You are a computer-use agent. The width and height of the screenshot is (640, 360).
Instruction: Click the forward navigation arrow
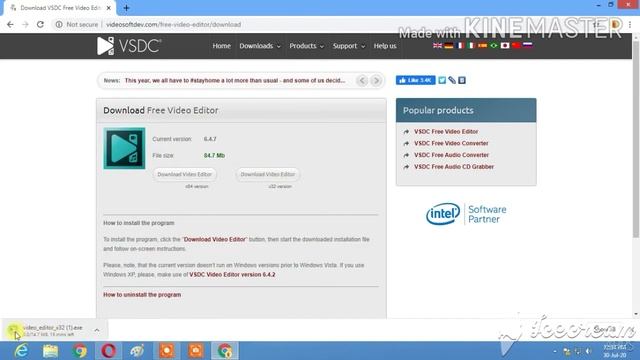tap(25, 24)
